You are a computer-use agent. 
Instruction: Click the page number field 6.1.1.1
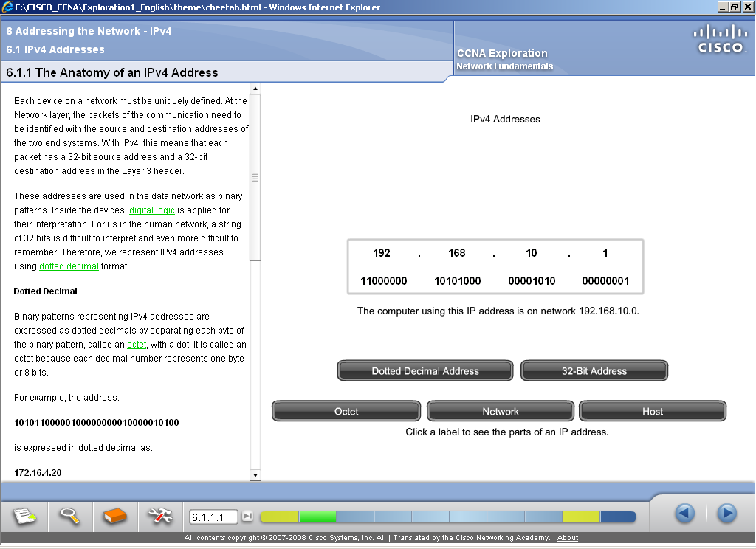pos(213,517)
